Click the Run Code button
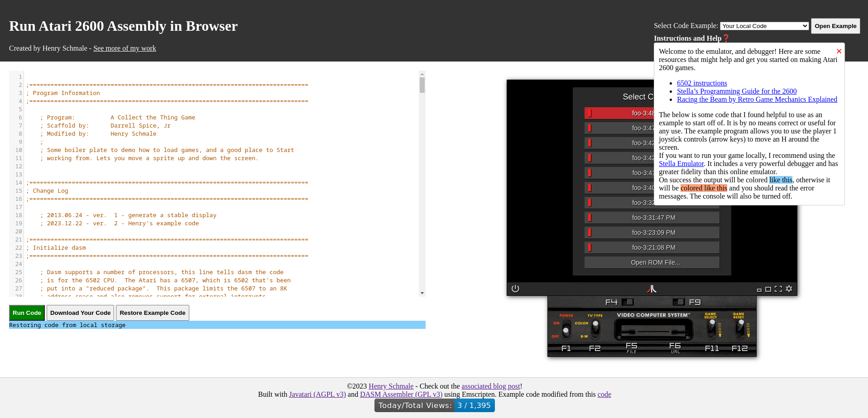Screen dimensions: 868x418 point(27,313)
